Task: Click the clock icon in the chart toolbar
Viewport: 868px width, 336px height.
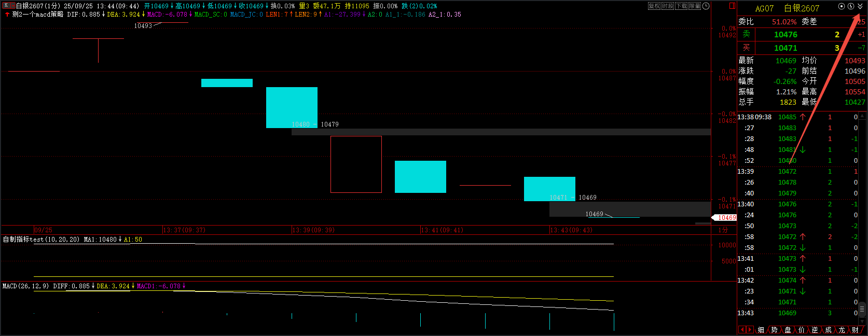Action: click(706, 6)
